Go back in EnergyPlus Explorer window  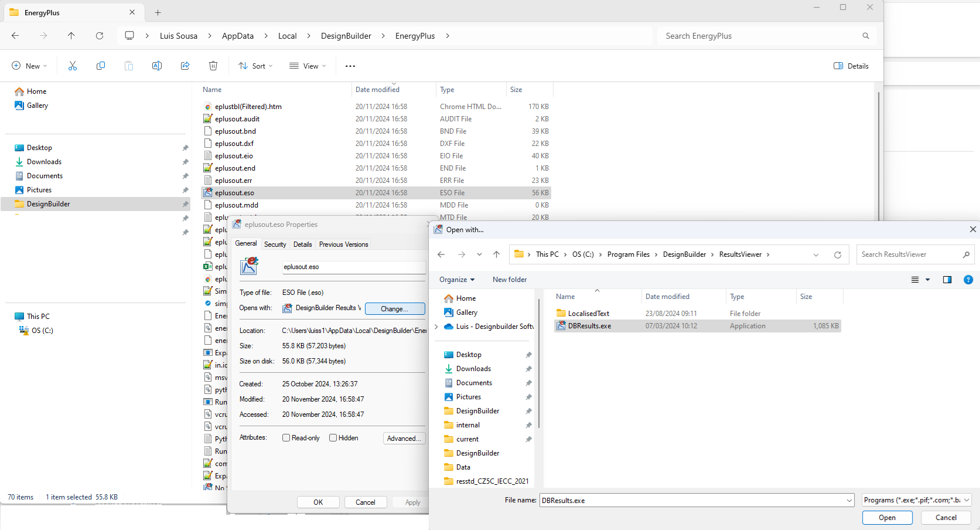coord(15,36)
